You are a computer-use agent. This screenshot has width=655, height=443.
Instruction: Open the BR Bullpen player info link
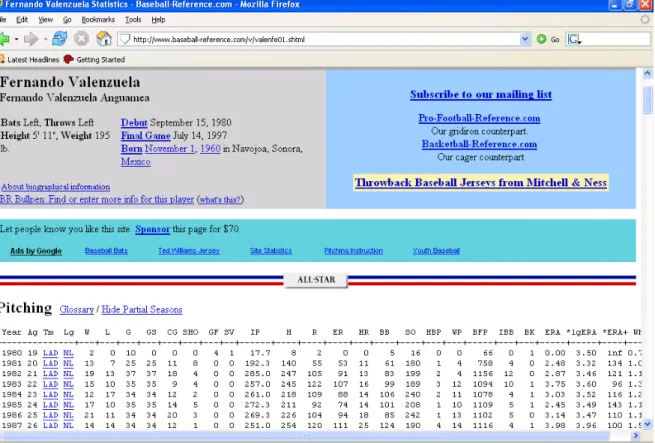[97, 199]
